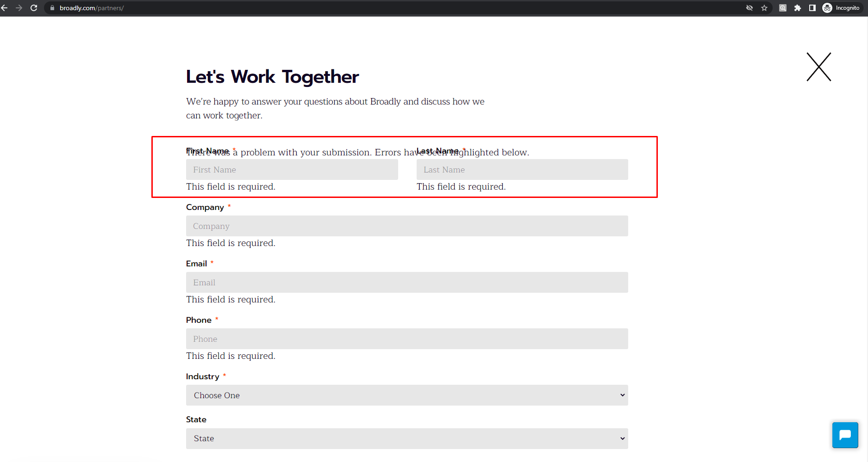Viewport: 868px width, 462px height.
Task: Expand the Industry Choose One dropdown
Action: (407, 395)
